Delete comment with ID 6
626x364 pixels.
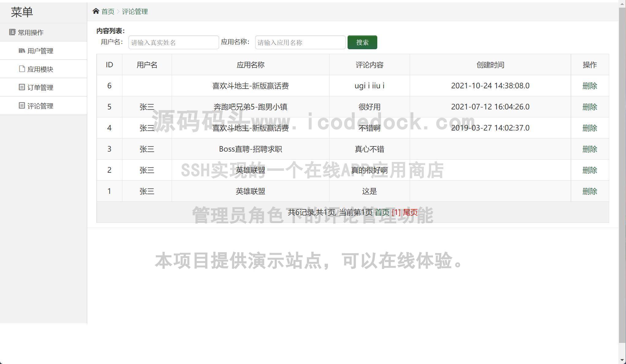pyautogui.click(x=590, y=86)
